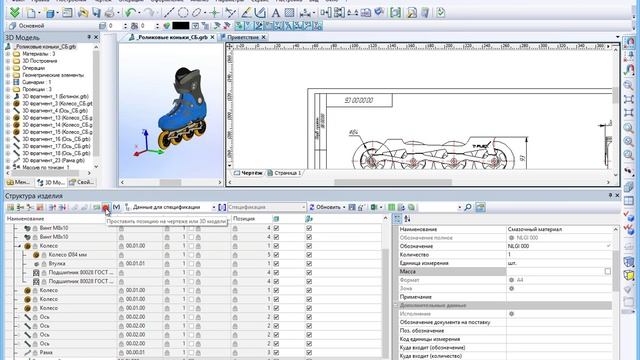
Task: Switch to the 3D Мо... panel tab
Action: 50,182
